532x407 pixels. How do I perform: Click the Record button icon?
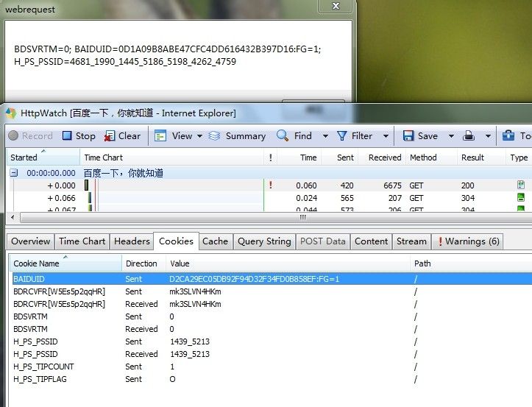(13, 135)
